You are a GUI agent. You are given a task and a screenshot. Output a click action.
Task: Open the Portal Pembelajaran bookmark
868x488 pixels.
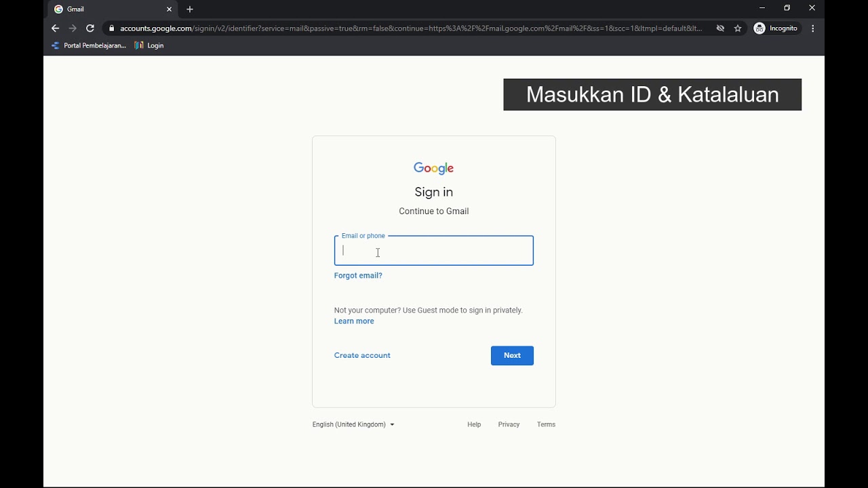point(89,45)
